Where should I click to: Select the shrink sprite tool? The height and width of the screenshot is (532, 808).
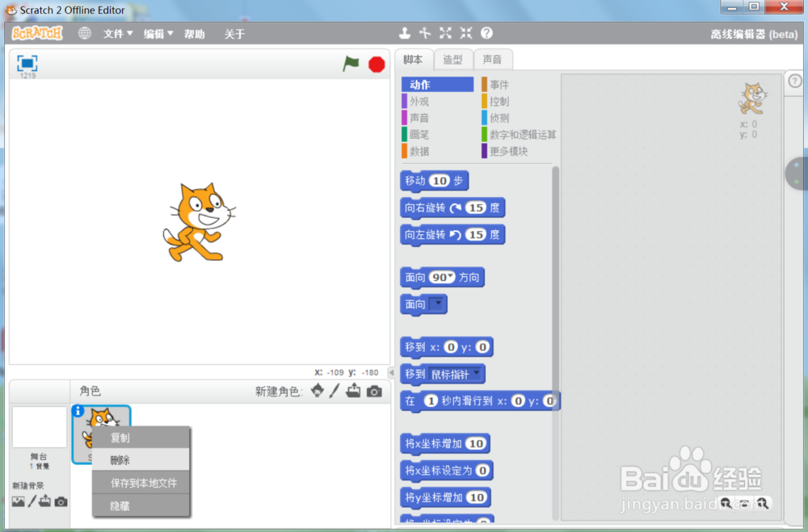click(x=466, y=33)
